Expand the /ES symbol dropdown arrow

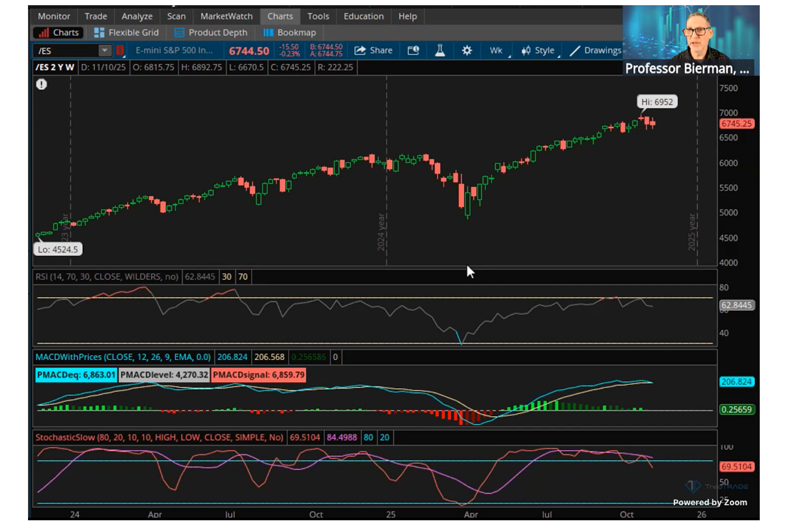(105, 51)
